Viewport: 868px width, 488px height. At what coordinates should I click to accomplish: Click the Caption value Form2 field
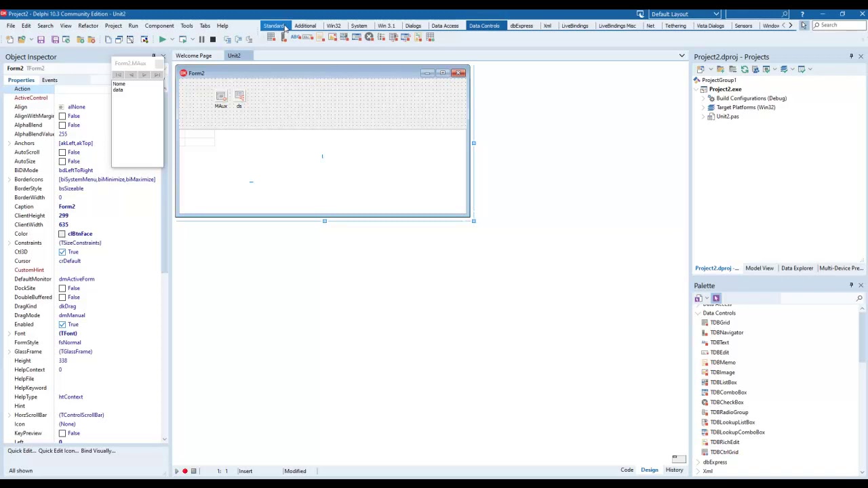[108, 207]
